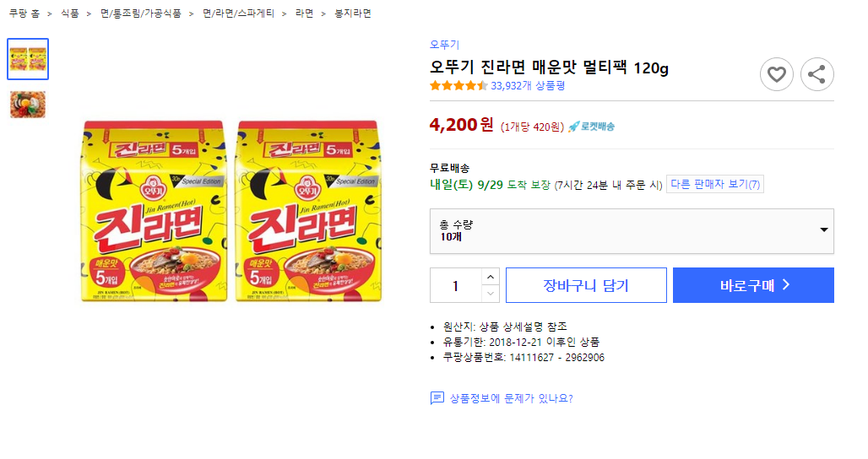
Task: Decrease quantity with the down arrow
Action: point(491,294)
